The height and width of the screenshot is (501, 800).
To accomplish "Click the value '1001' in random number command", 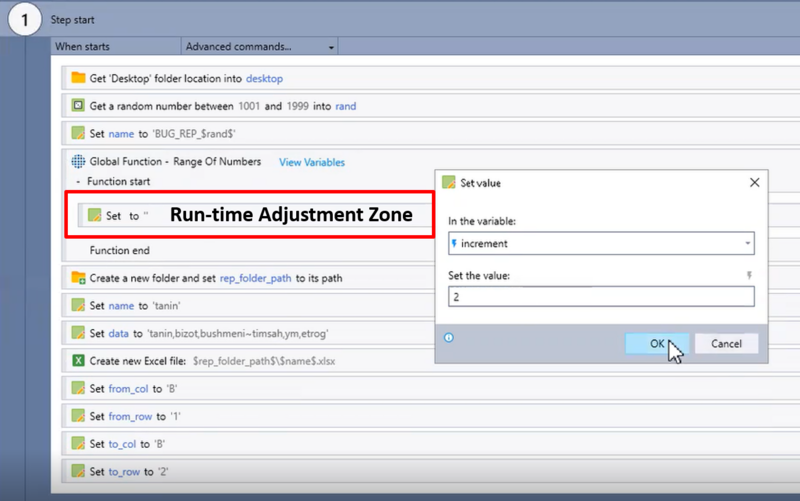I will point(249,106).
